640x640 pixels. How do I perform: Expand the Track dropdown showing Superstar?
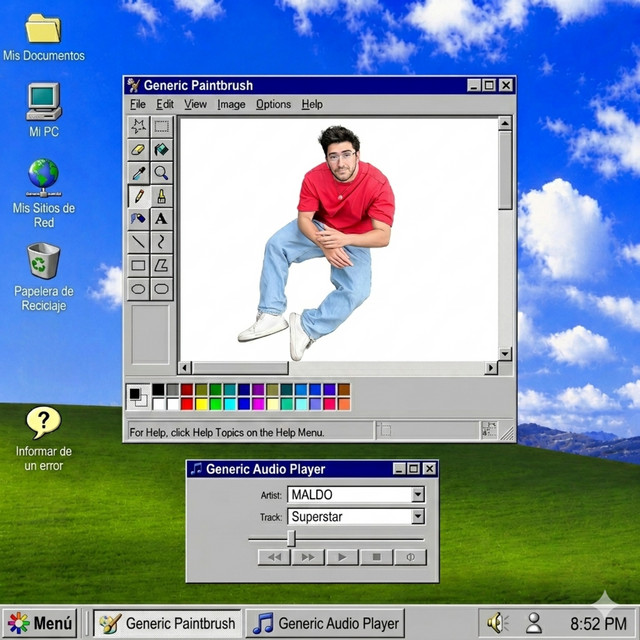418,517
